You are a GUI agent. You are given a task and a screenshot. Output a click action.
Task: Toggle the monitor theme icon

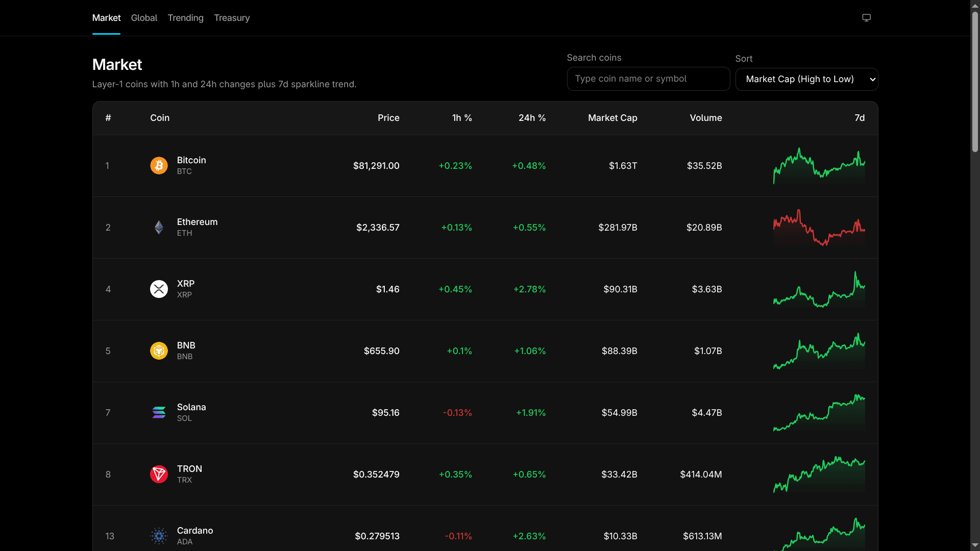[x=866, y=18]
